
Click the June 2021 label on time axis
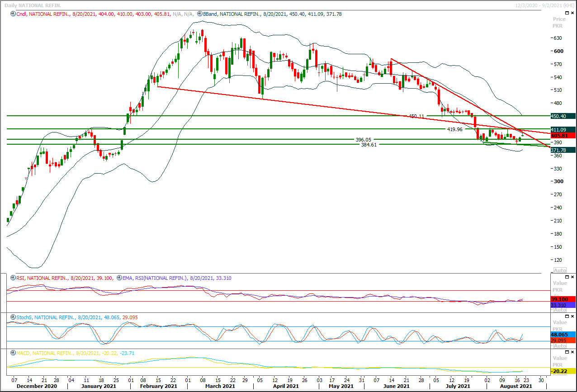pyautogui.click(x=397, y=387)
